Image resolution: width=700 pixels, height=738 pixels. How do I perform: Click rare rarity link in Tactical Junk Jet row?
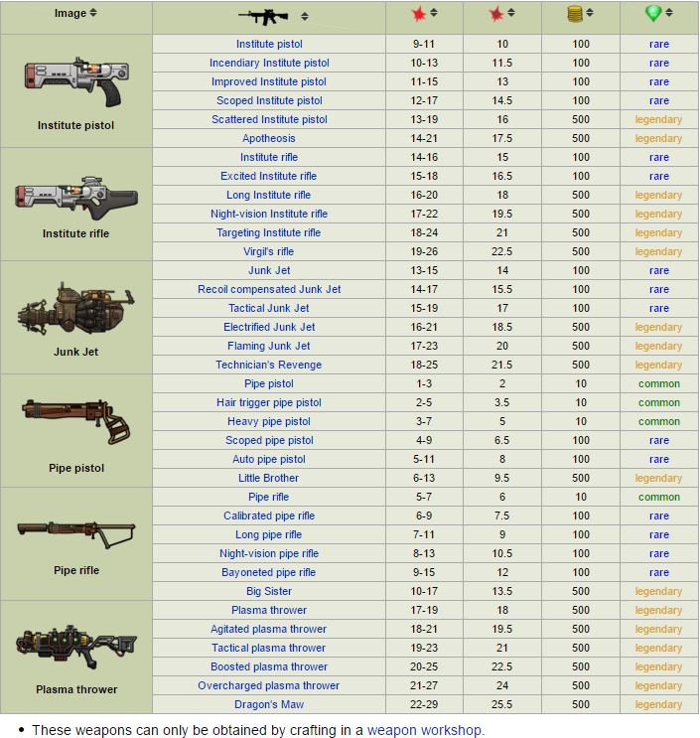(658, 308)
